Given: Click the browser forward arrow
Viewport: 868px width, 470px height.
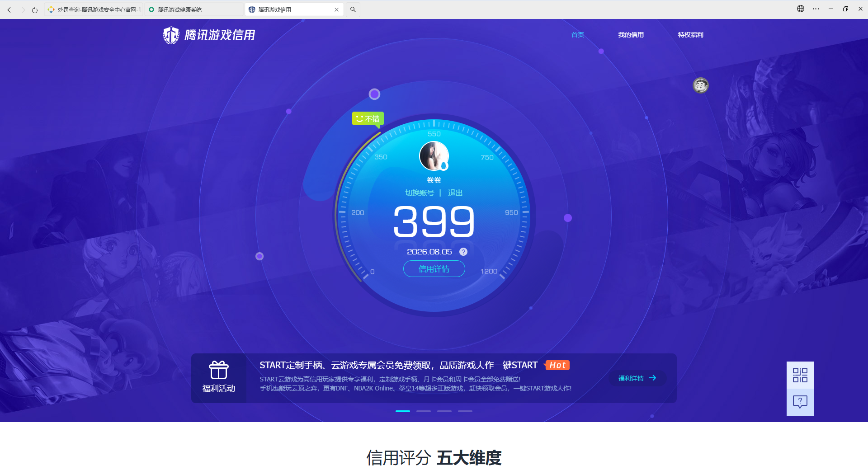Looking at the screenshot, I should click(23, 9).
